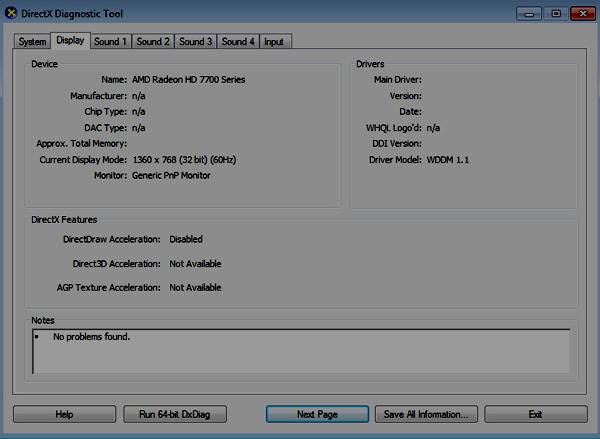The image size is (600, 439).
Task: Click AGP Texture Acceleration 'Not Available' value
Action: (195, 287)
